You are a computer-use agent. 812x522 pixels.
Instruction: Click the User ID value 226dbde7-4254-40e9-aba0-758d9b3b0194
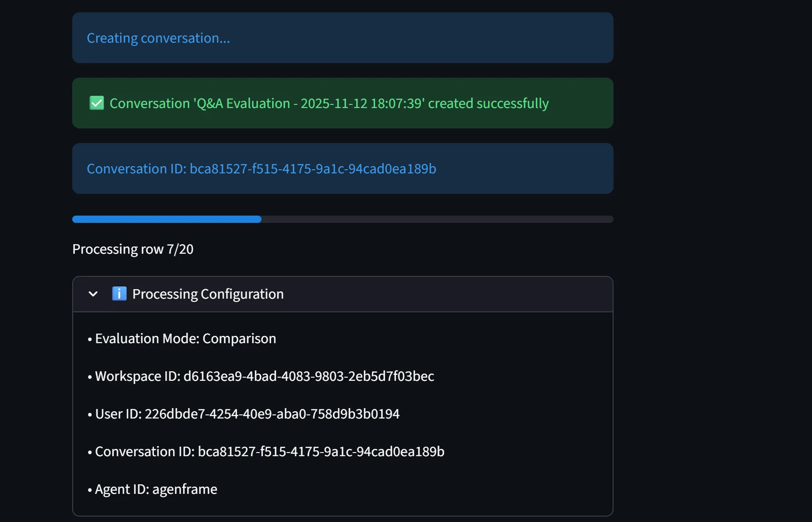[x=272, y=414]
